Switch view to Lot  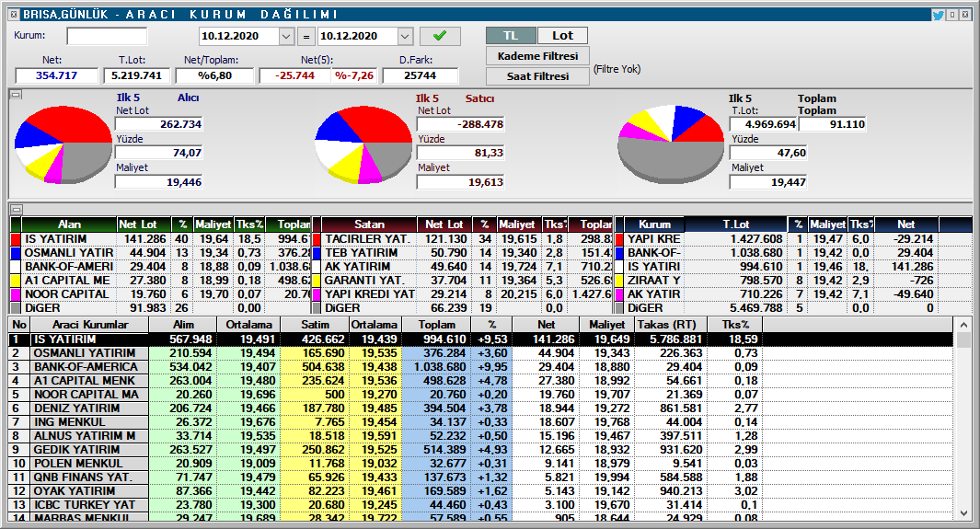click(562, 36)
